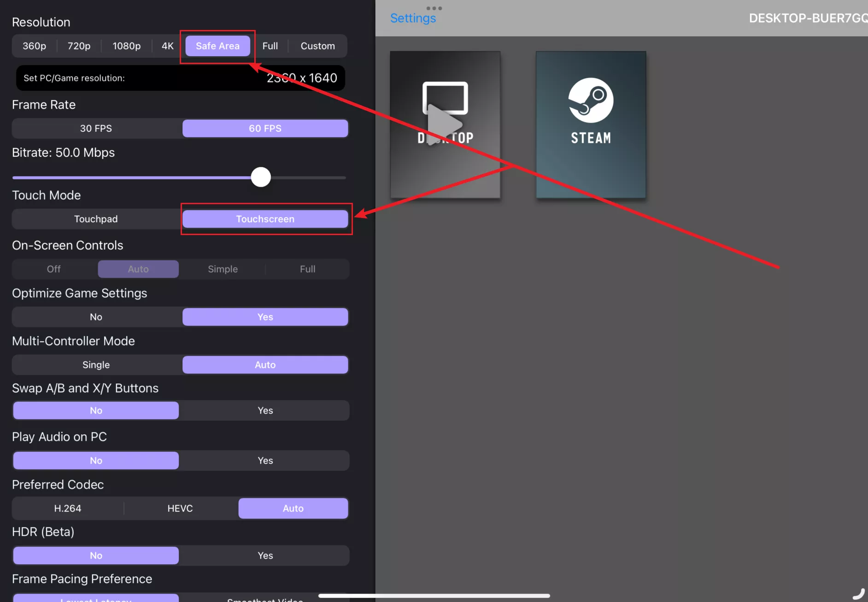Set On-Screen Controls to Auto
The height and width of the screenshot is (602, 868).
[138, 269]
